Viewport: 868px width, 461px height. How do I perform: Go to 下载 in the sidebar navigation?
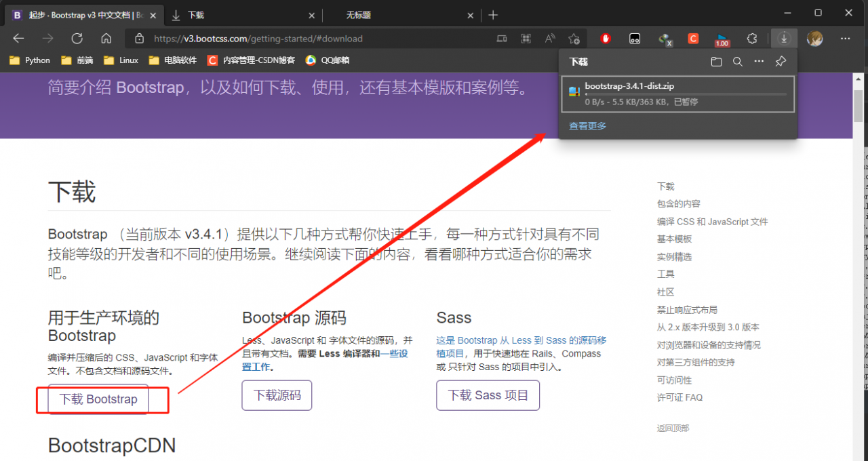[x=666, y=186]
